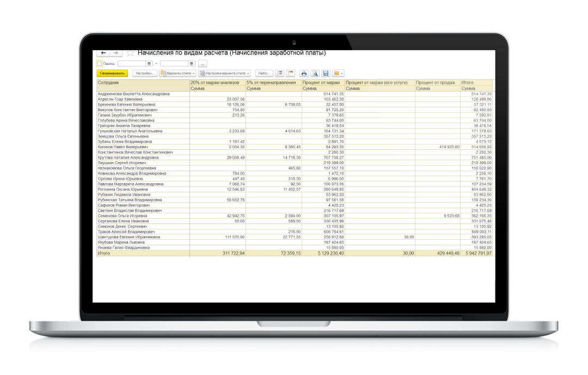Open calendar for period end date
The width and height of the screenshot is (588, 375).
tap(192, 64)
